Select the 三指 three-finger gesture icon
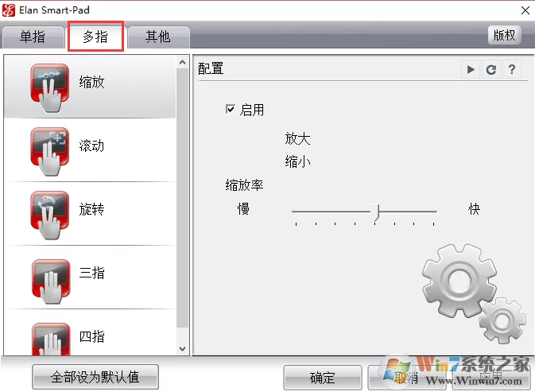Image resolution: width=535 pixels, height=392 pixels. click(51, 281)
